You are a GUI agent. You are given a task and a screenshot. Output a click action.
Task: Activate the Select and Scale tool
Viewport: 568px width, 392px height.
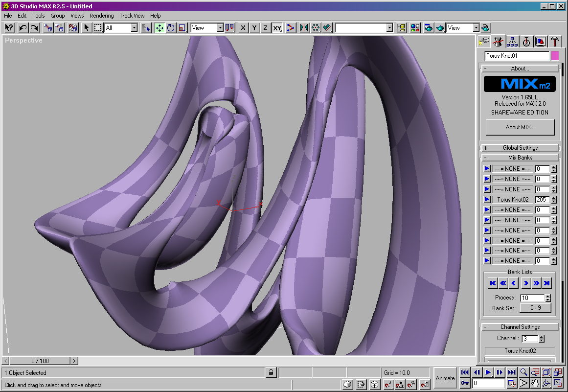(x=182, y=28)
